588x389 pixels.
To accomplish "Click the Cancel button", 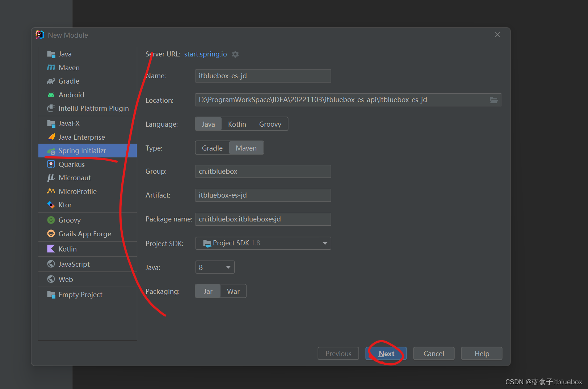I will (434, 354).
